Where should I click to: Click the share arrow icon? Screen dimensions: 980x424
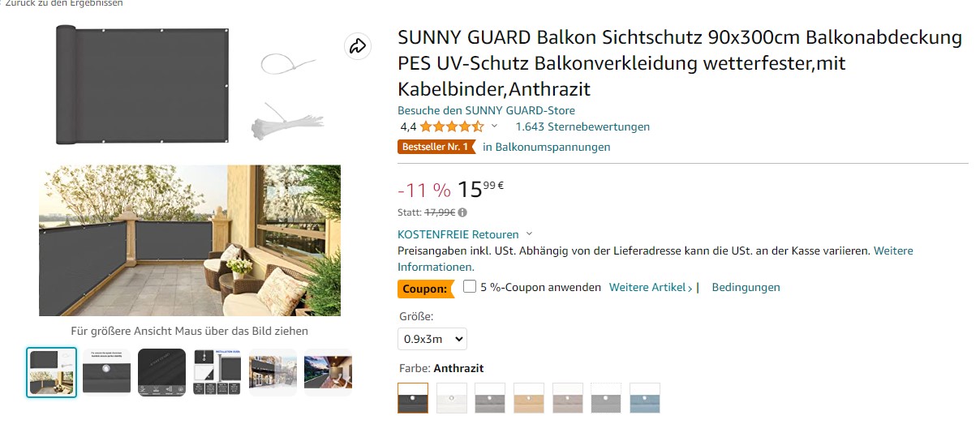[x=357, y=46]
